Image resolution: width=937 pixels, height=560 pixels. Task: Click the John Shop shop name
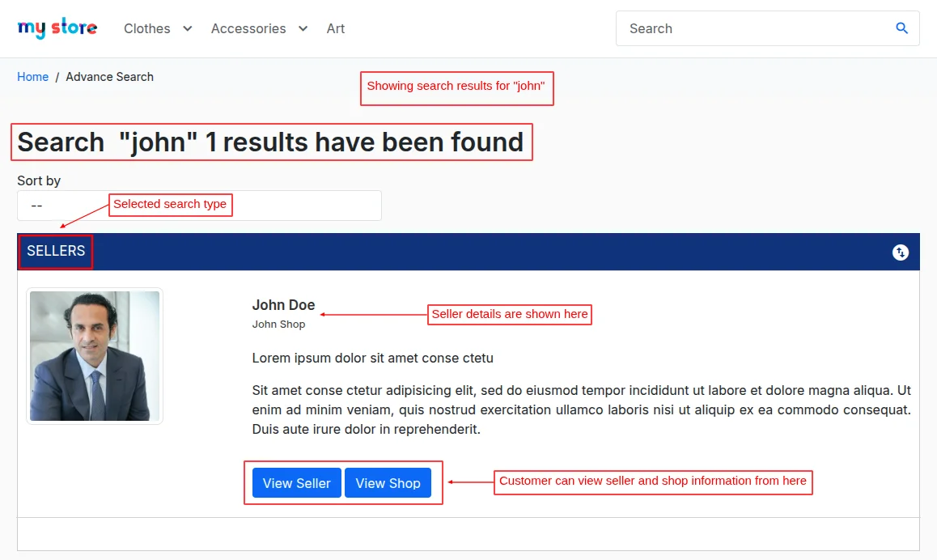point(278,324)
